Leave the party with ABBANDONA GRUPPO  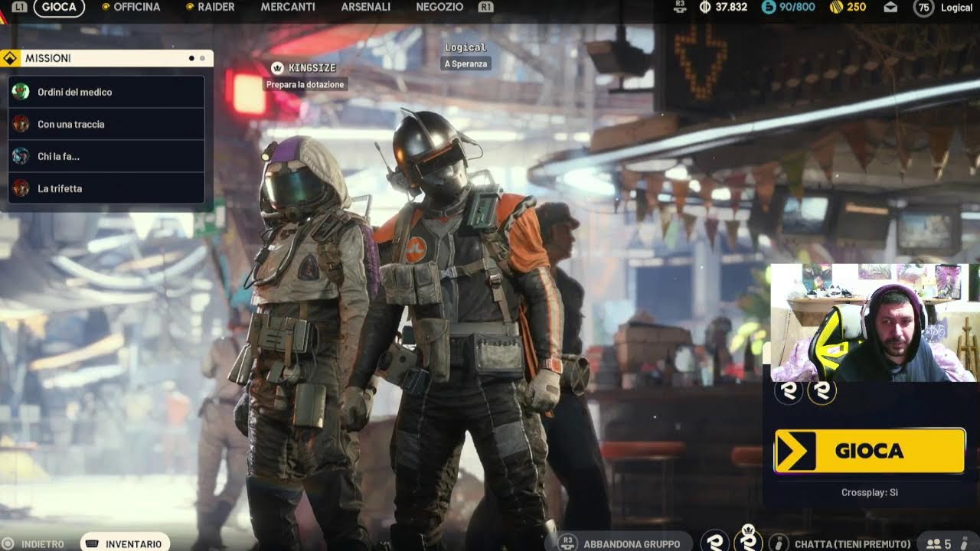[632, 544]
